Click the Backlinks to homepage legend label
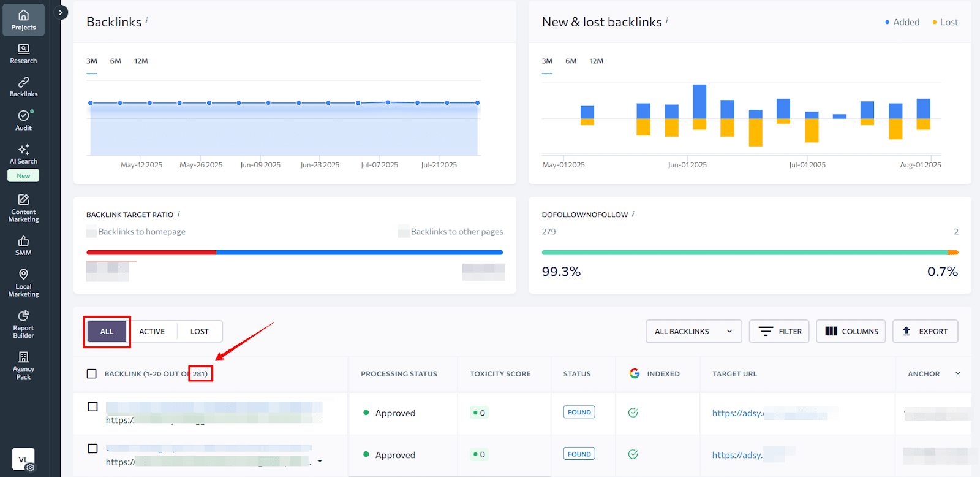The image size is (980, 477). [x=141, y=232]
